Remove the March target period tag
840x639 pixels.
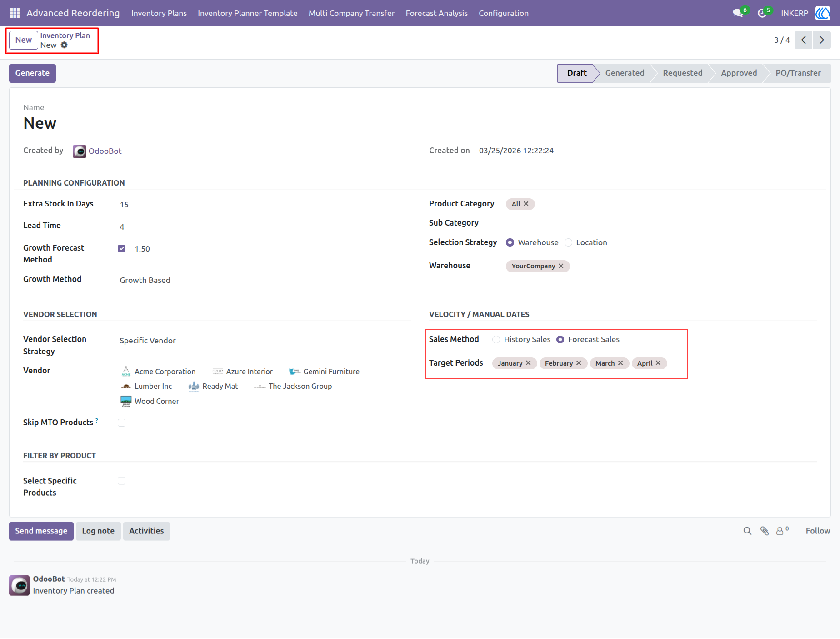coord(620,363)
